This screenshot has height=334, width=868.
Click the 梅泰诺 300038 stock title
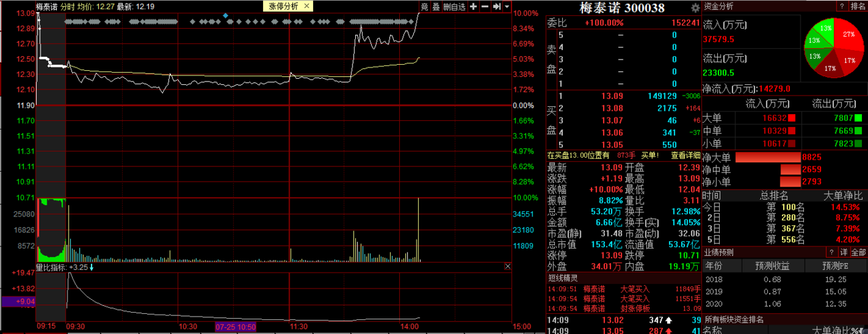tap(623, 8)
